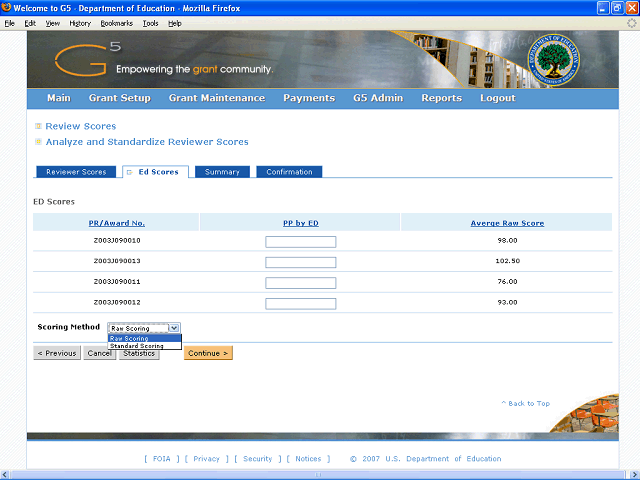
Task: Open the File menu
Action: (x=10, y=23)
